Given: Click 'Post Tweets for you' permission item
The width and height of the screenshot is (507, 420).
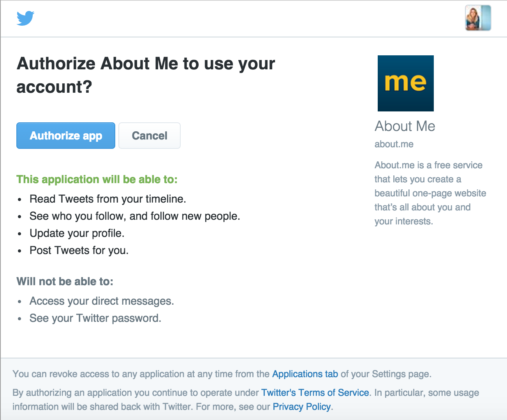Looking at the screenshot, I should pos(79,251).
